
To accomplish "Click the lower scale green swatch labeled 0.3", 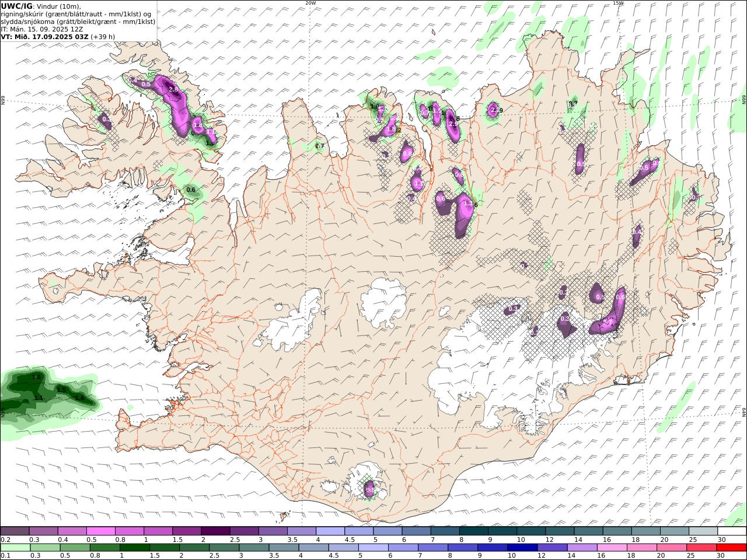I will (x=45, y=548).
